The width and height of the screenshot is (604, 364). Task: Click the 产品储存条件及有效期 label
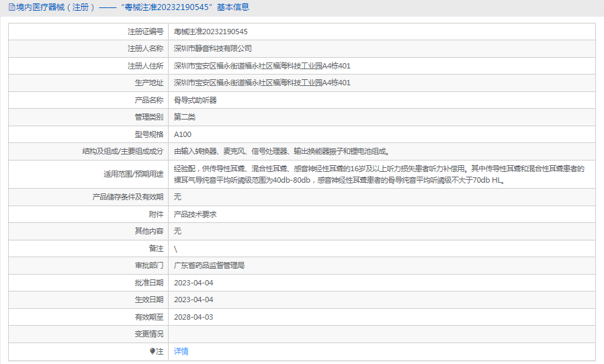128,197
